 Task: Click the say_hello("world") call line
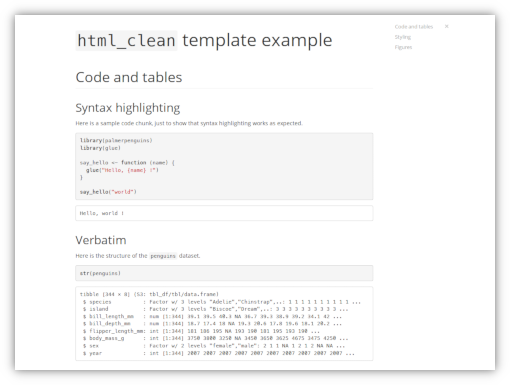click(108, 192)
